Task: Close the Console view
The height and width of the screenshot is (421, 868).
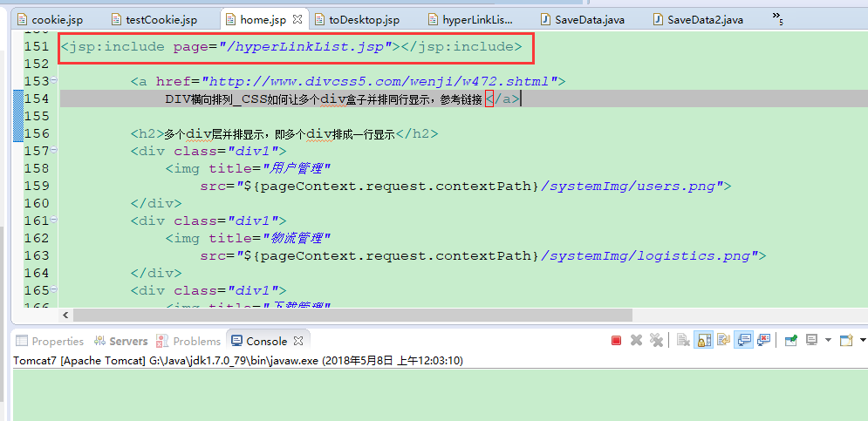Action: [297, 340]
